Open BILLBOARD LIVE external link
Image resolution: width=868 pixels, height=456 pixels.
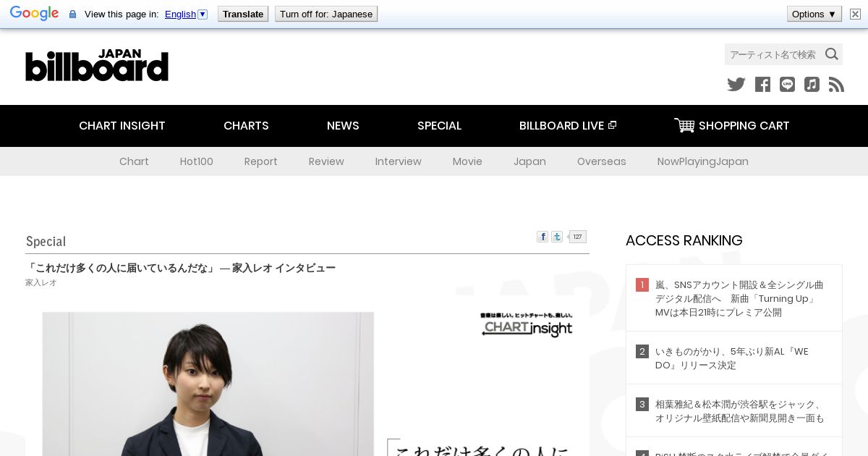pyautogui.click(x=568, y=125)
